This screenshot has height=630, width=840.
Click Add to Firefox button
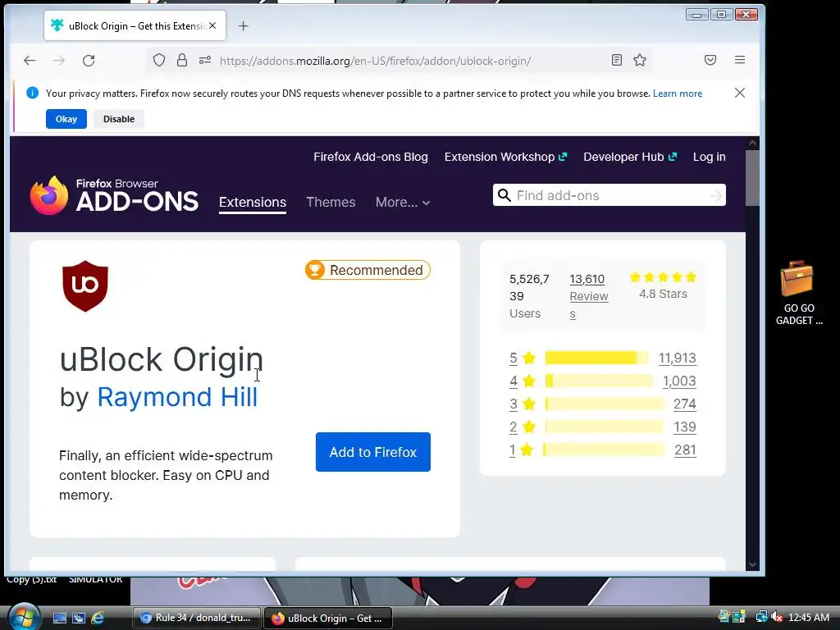[x=373, y=452]
